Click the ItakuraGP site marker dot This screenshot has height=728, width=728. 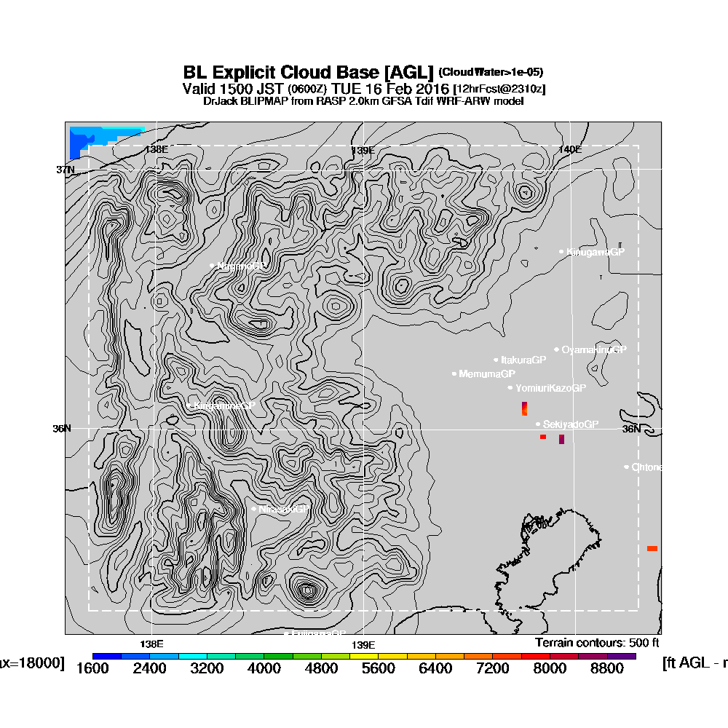[496, 360]
